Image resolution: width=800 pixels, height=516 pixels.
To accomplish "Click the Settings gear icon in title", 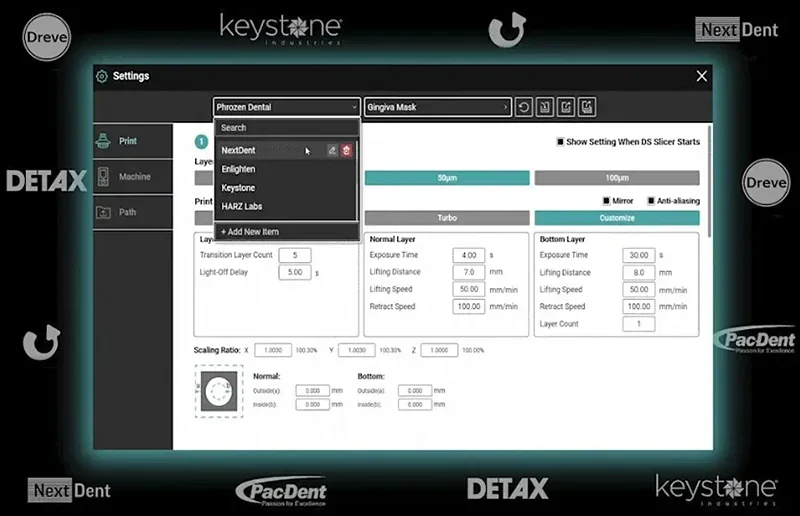I will pyautogui.click(x=102, y=76).
